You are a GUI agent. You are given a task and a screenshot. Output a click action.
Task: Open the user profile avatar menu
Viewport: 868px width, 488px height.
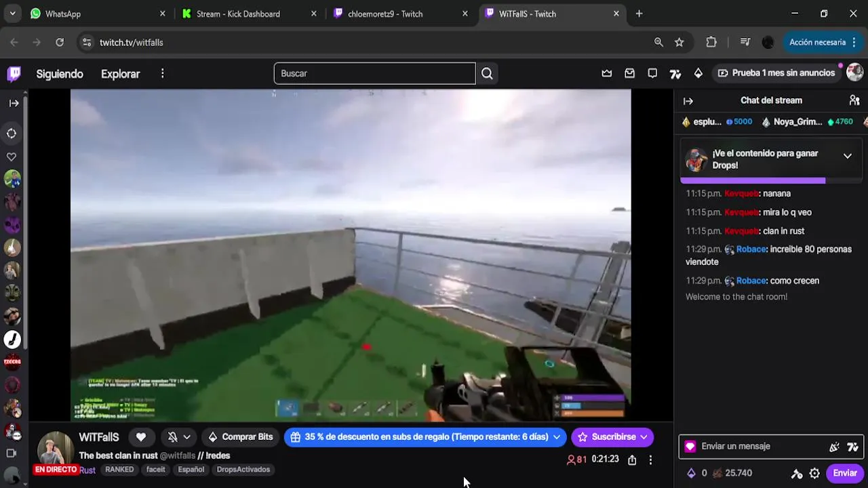(x=854, y=73)
